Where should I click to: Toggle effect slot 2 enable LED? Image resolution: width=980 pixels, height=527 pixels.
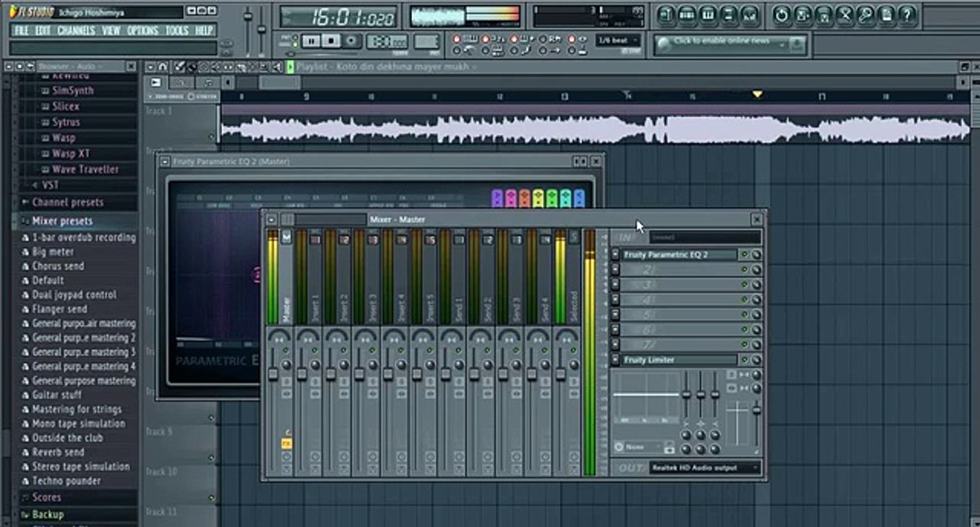tap(744, 270)
